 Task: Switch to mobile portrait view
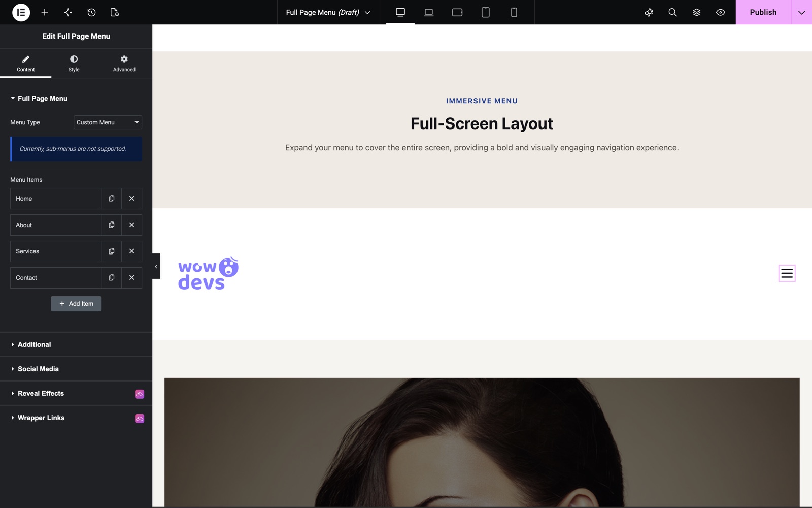pos(514,12)
